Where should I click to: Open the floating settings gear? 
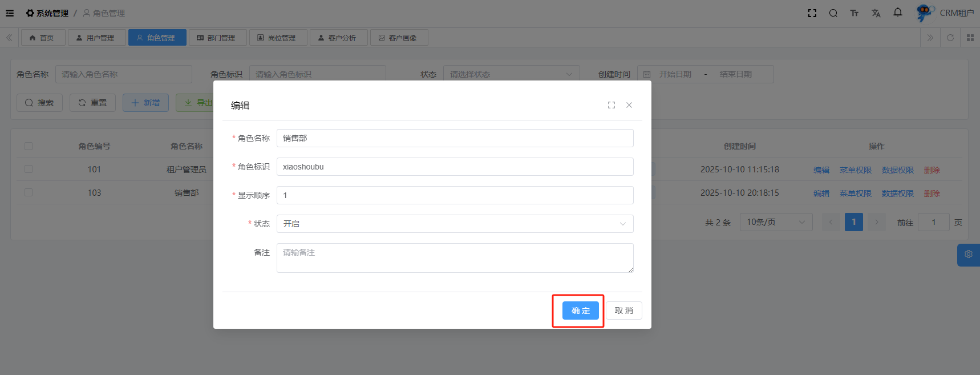[x=968, y=255]
